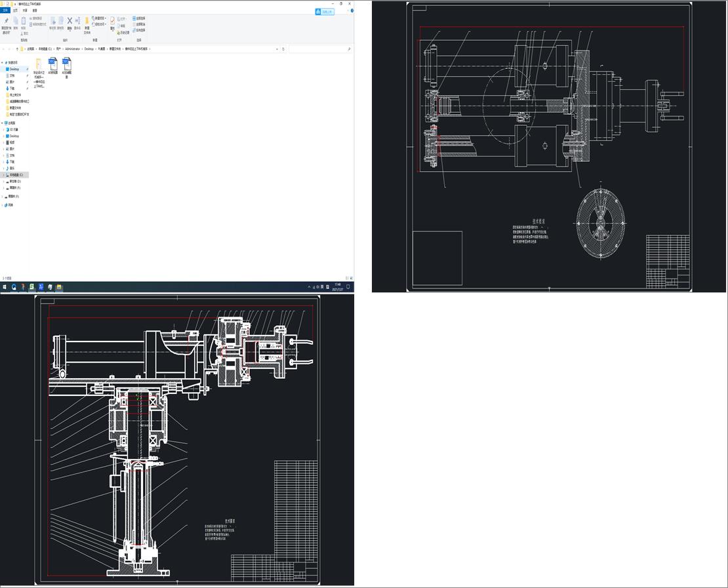The width and height of the screenshot is (728, 588).
Task: Click the taskbar clock showing the date
Action: pyautogui.click(x=338, y=287)
